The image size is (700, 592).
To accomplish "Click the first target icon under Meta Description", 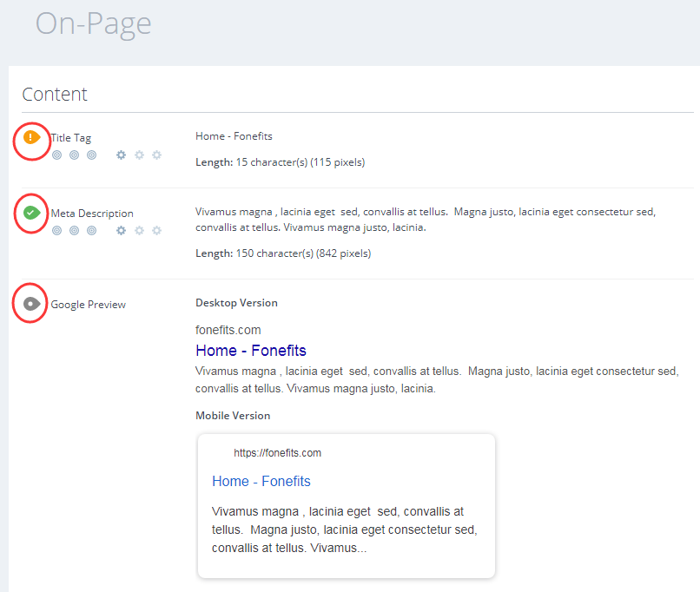I will [x=57, y=231].
